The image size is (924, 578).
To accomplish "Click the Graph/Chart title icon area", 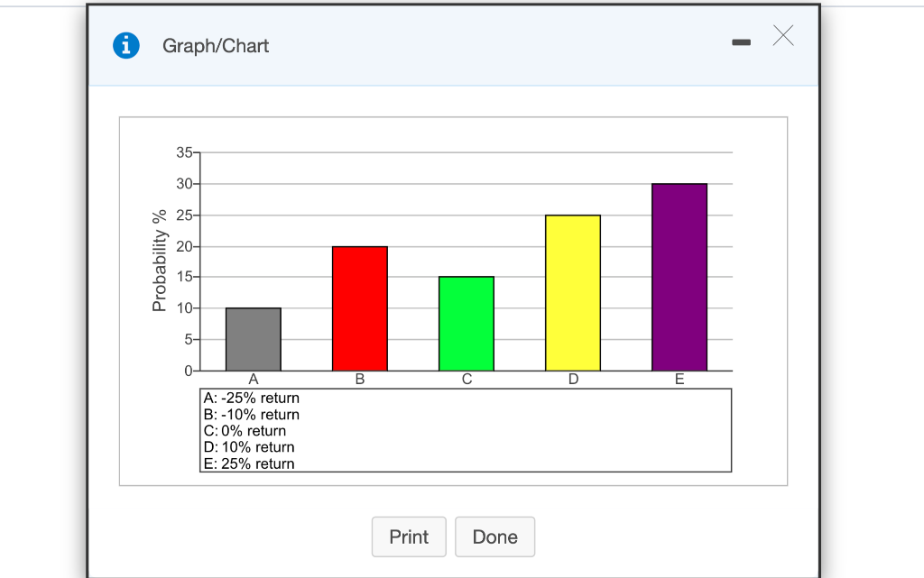I will click(x=126, y=44).
